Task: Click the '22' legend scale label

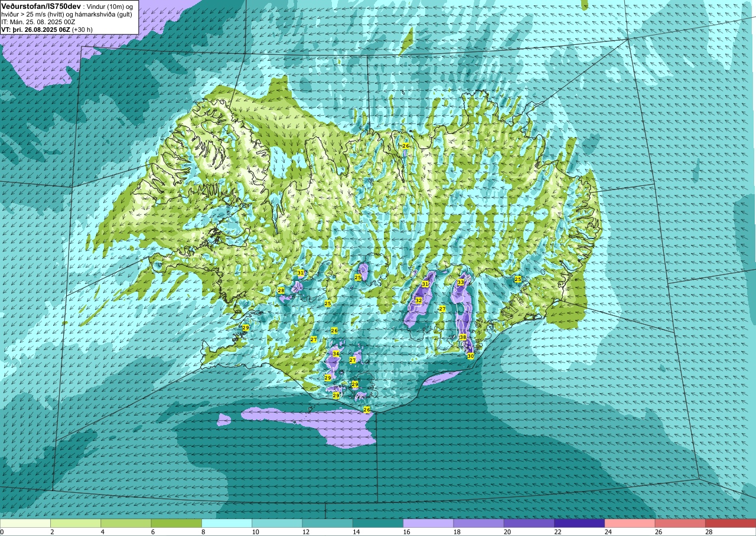Action: click(558, 532)
